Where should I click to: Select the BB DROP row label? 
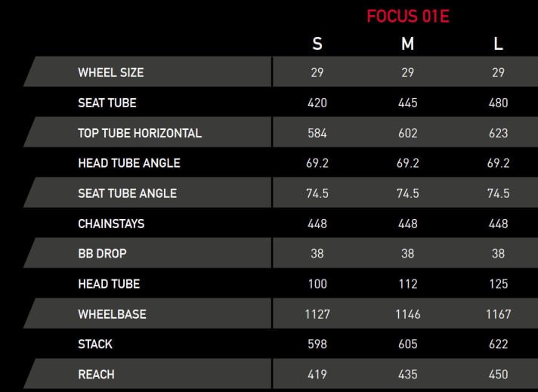(102, 254)
